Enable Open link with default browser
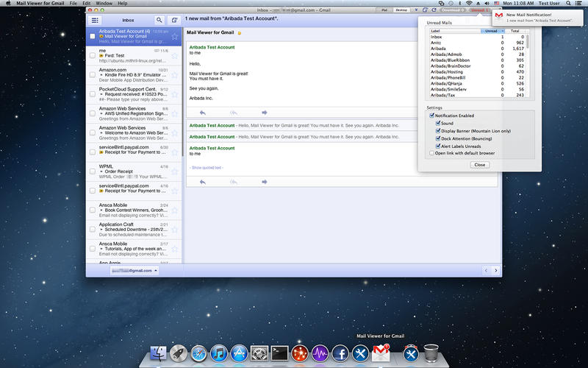Viewport: 588px width, 368px height. 431,153
